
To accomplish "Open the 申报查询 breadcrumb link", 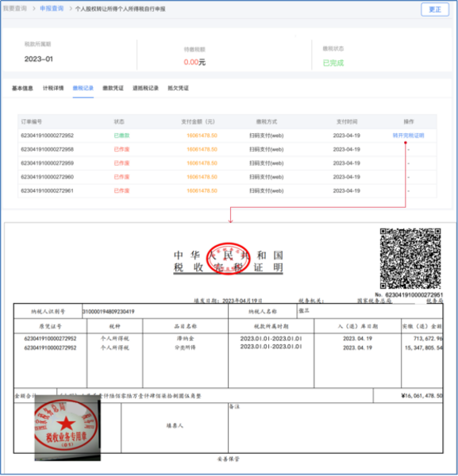I will point(52,9).
